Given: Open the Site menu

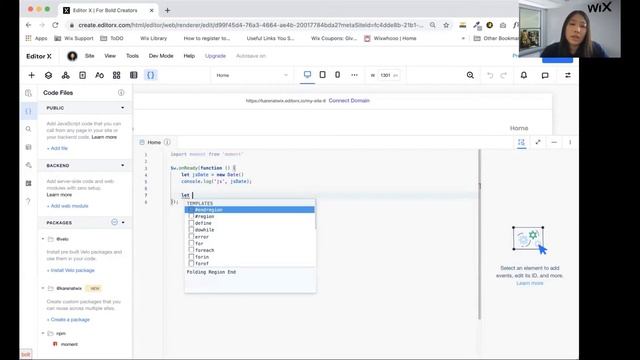Looking at the screenshot, I should [89, 56].
